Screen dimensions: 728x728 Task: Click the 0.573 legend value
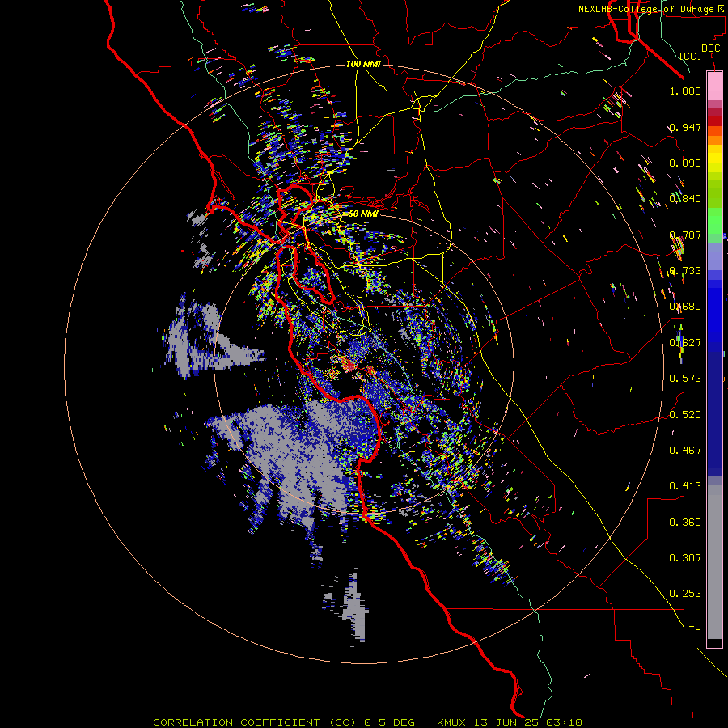click(685, 379)
